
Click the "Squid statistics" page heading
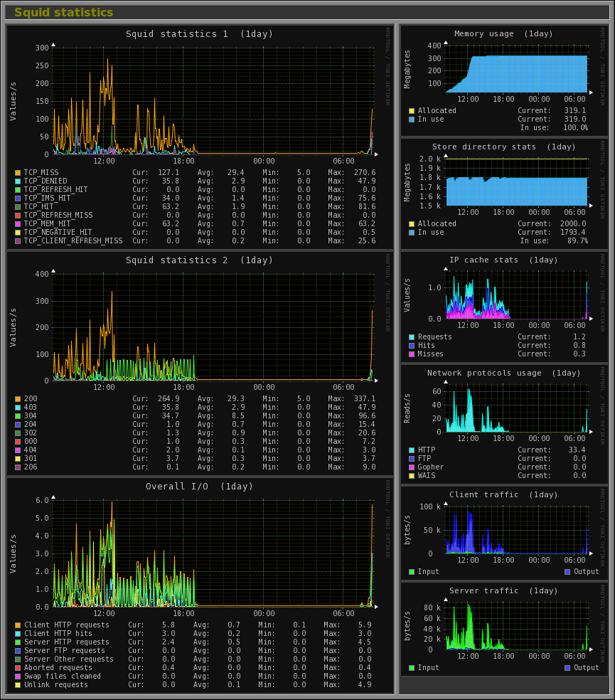[64, 13]
